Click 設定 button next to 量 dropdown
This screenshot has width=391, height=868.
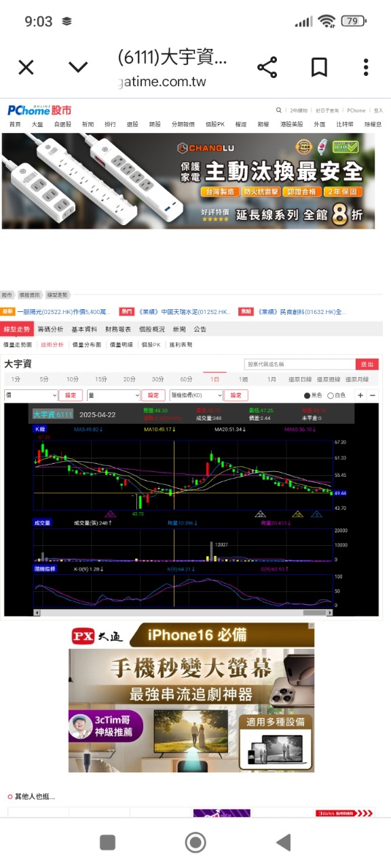[153, 395]
